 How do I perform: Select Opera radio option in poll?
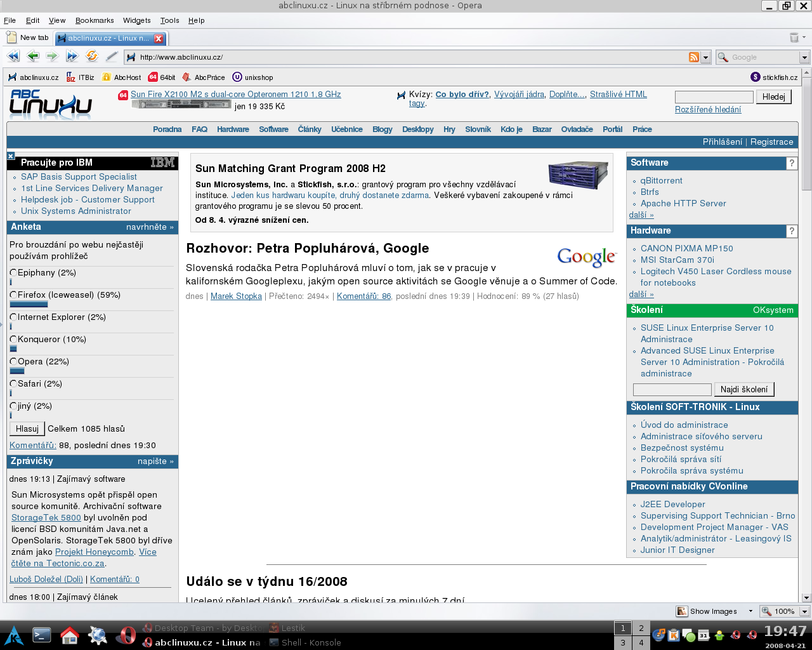[x=13, y=362]
